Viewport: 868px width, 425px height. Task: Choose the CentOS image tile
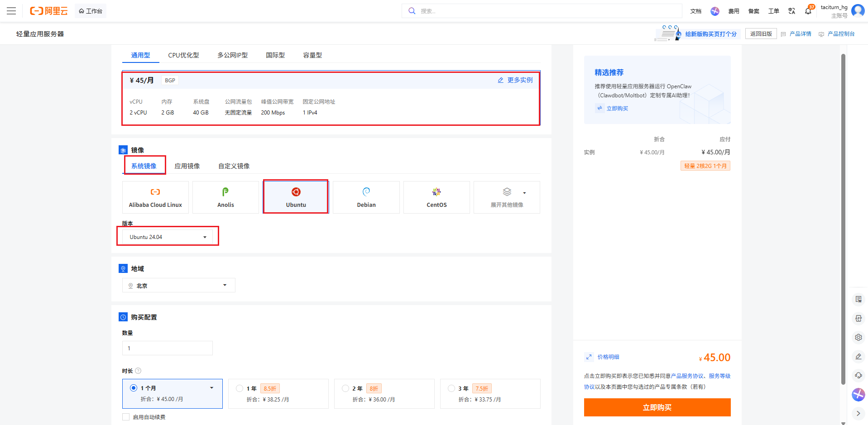pos(436,197)
